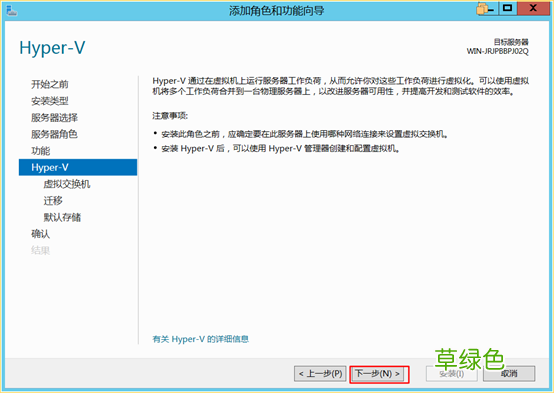
Task: Click the wizard icon in title bar
Action: coord(12,11)
